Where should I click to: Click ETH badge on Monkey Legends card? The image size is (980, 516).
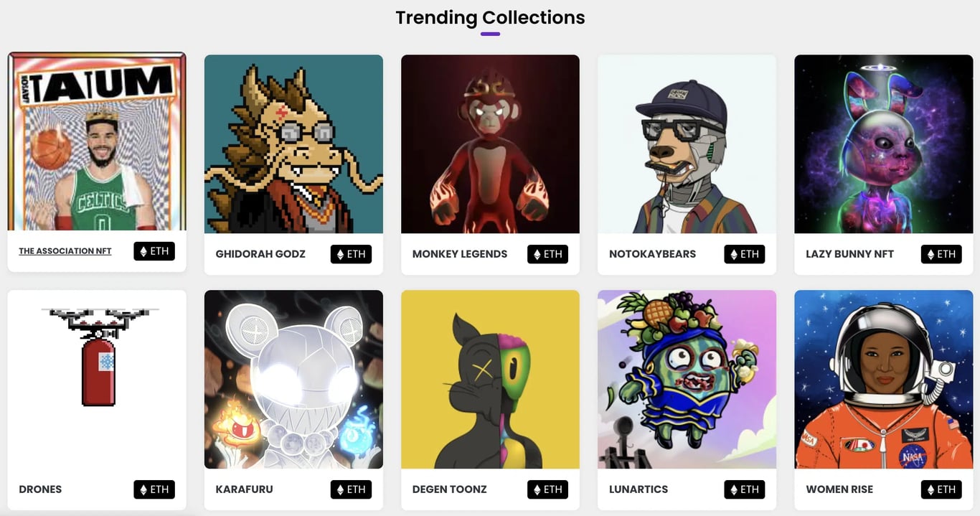(547, 254)
